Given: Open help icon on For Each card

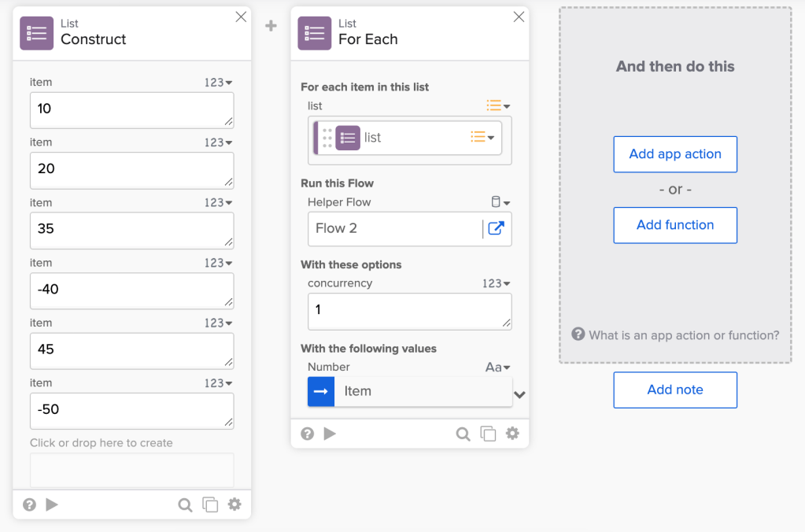Looking at the screenshot, I should pyautogui.click(x=307, y=434).
